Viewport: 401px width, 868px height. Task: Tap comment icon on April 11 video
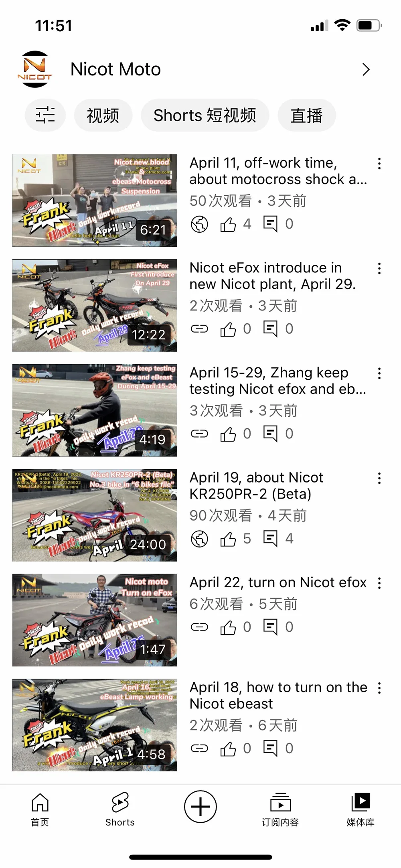270,224
